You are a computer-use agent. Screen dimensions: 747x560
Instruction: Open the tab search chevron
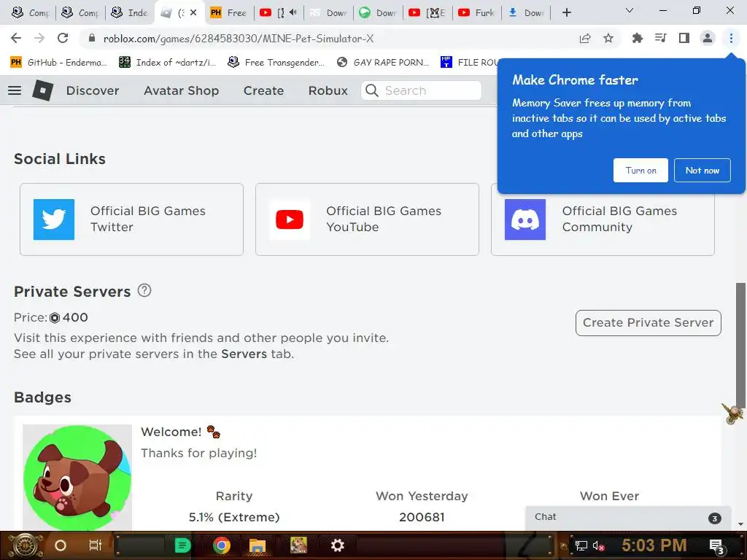[x=630, y=10]
